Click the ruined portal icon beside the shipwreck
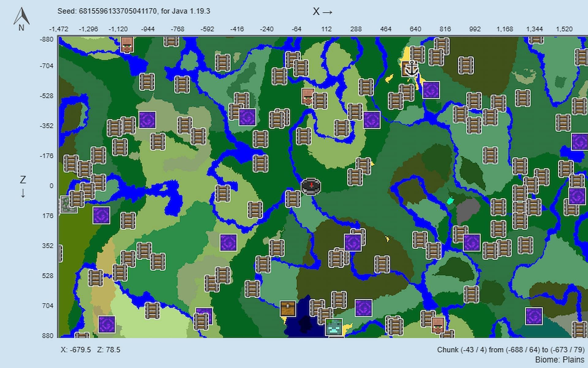Image resolution: width=588 pixels, height=368 pixels. click(x=431, y=90)
